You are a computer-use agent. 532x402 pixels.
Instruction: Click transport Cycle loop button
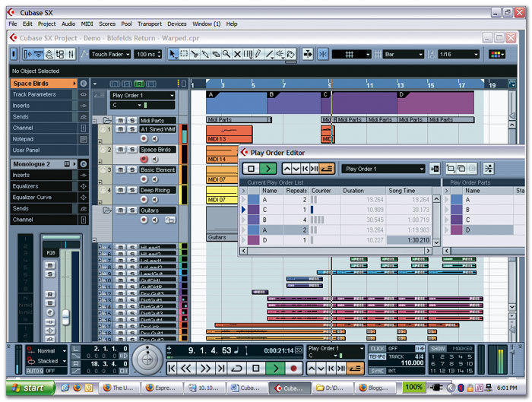coord(237,369)
